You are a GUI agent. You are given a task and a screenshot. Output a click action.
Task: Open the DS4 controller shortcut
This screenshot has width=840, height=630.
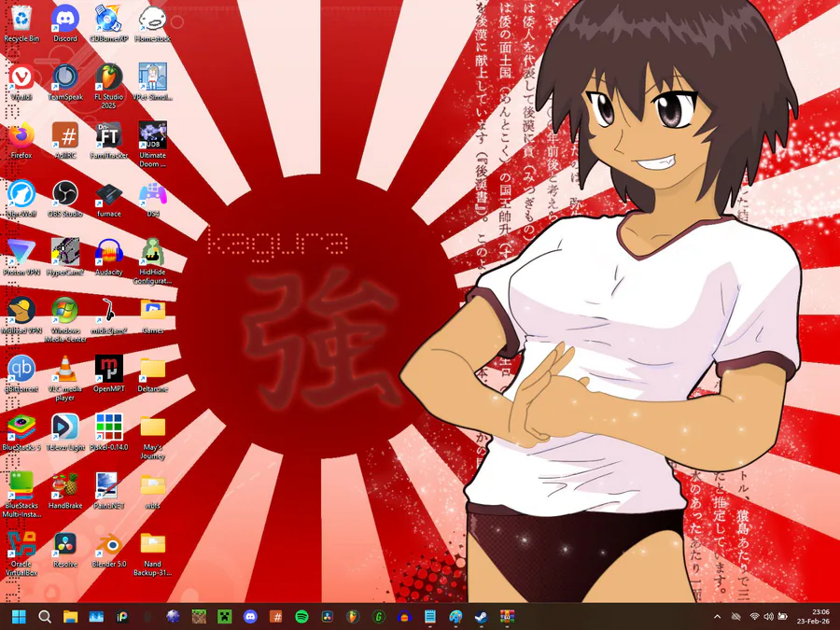coord(153,200)
